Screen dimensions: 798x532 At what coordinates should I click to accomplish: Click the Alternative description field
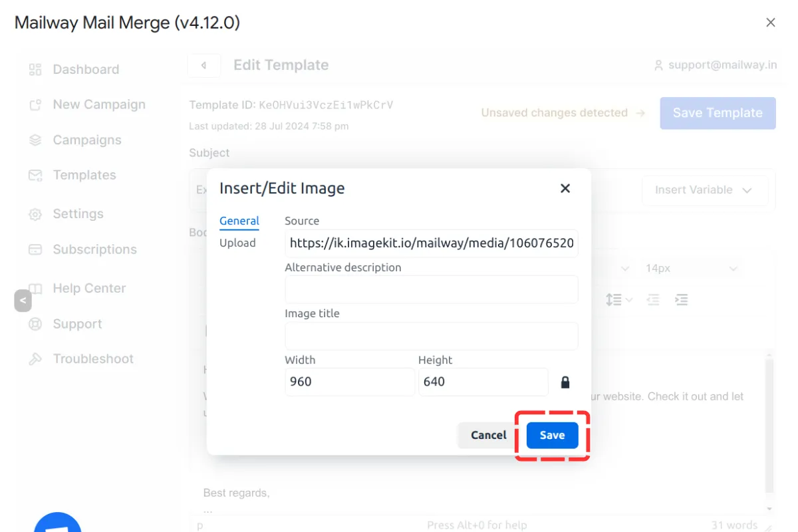click(x=431, y=290)
